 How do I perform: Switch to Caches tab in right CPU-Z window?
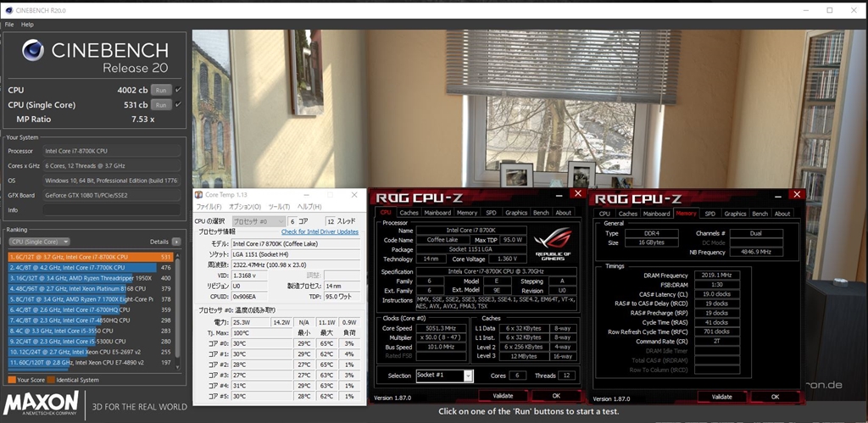628,214
